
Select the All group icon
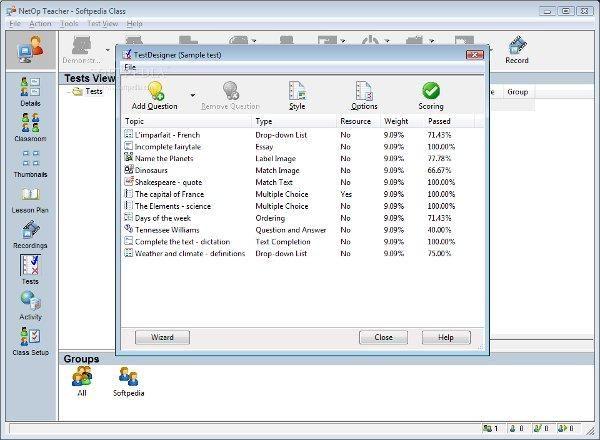click(x=82, y=381)
